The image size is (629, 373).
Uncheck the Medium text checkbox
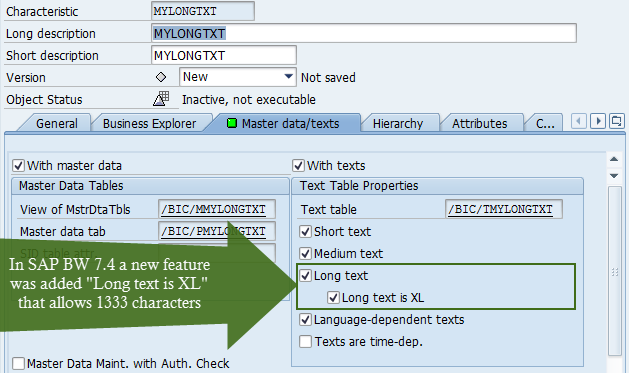(306, 253)
